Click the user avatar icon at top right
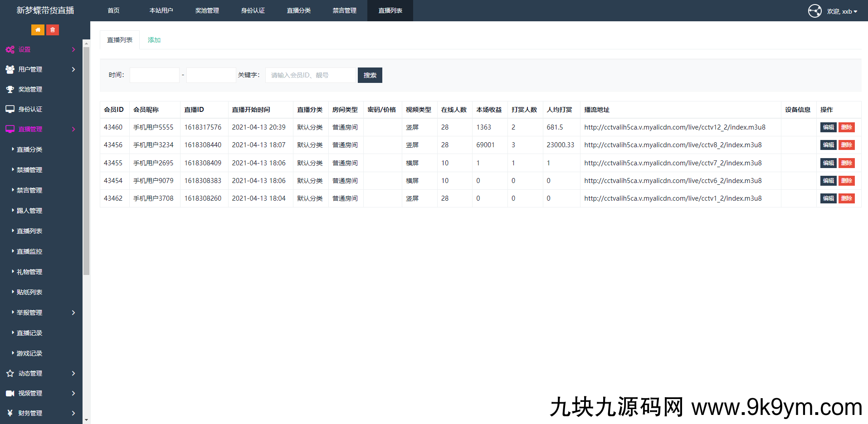This screenshot has height=424, width=868. click(814, 11)
